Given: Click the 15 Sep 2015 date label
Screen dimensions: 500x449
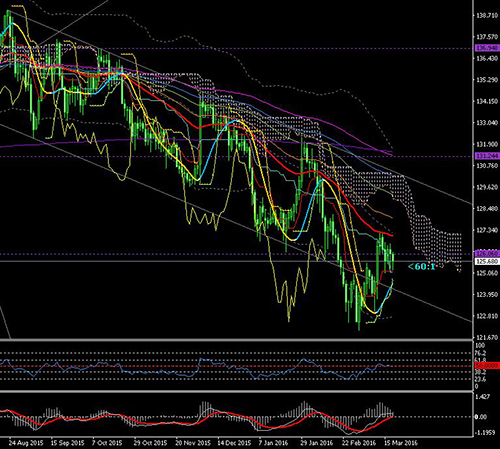Looking at the screenshot, I should [68, 443].
